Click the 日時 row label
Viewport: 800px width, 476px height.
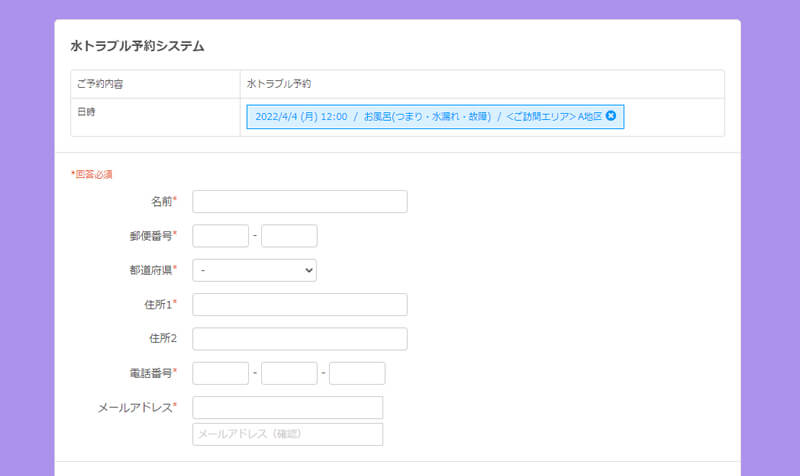pos(87,112)
